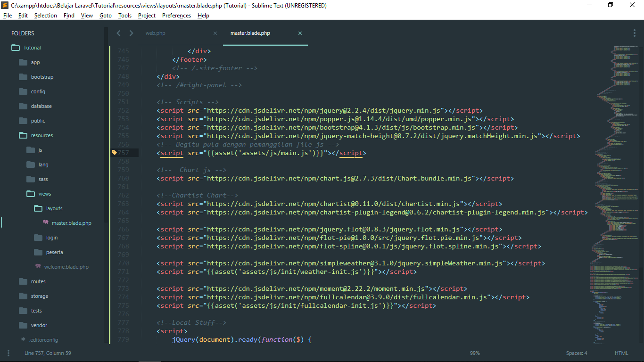Open the Tools menu
Screen dimensions: 644x362
coord(125,16)
